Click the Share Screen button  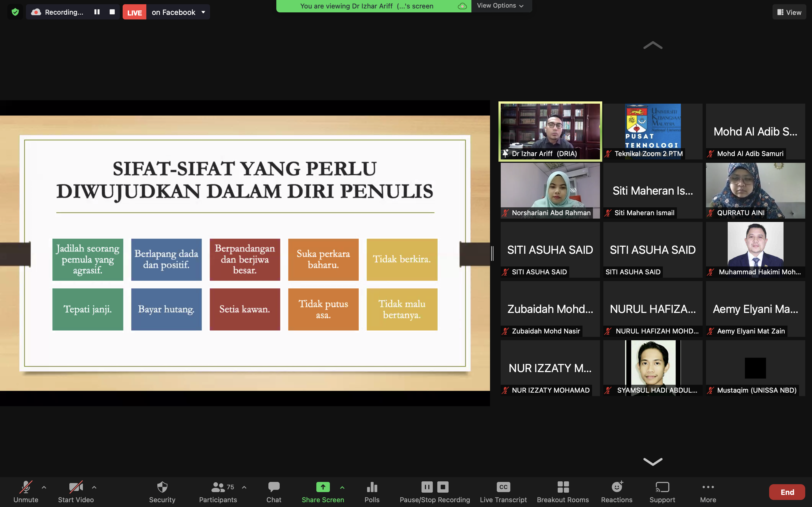(x=323, y=492)
